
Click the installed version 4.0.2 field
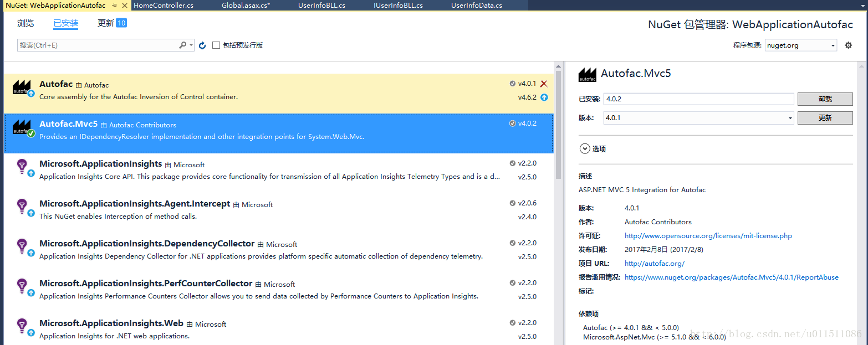coord(699,99)
